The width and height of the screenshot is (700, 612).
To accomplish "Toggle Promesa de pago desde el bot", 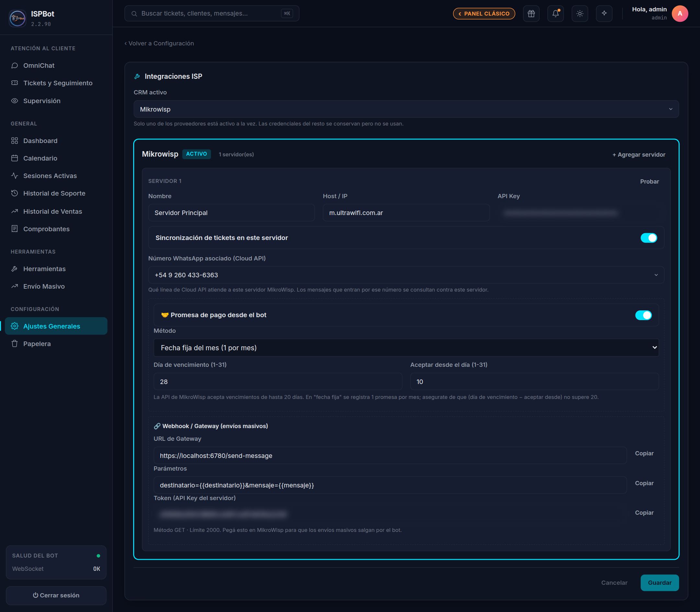I will click(x=643, y=315).
